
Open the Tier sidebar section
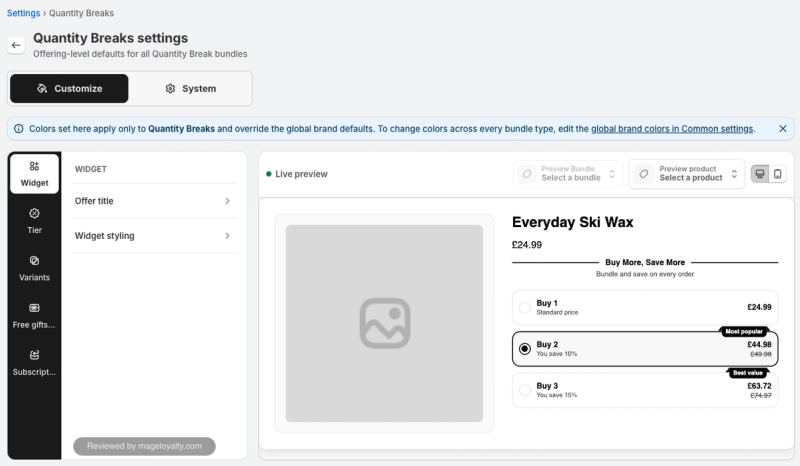34,221
